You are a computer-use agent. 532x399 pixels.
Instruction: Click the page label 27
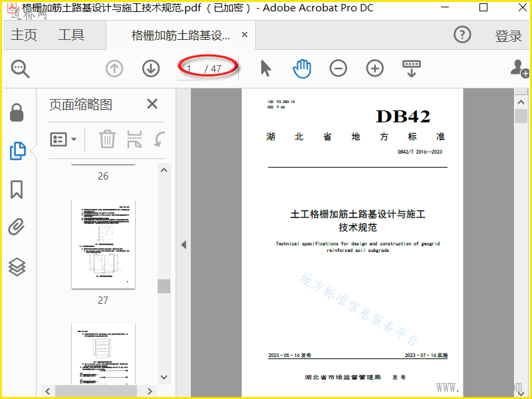tap(103, 301)
